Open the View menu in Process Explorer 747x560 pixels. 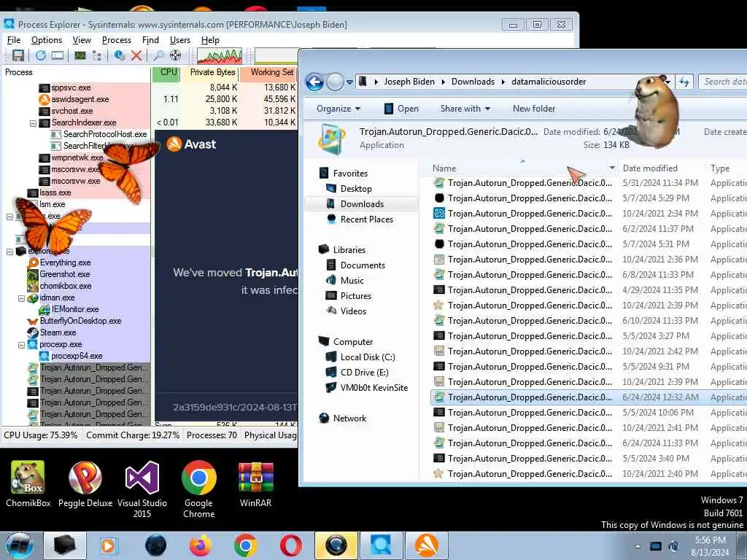click(82, 40)
